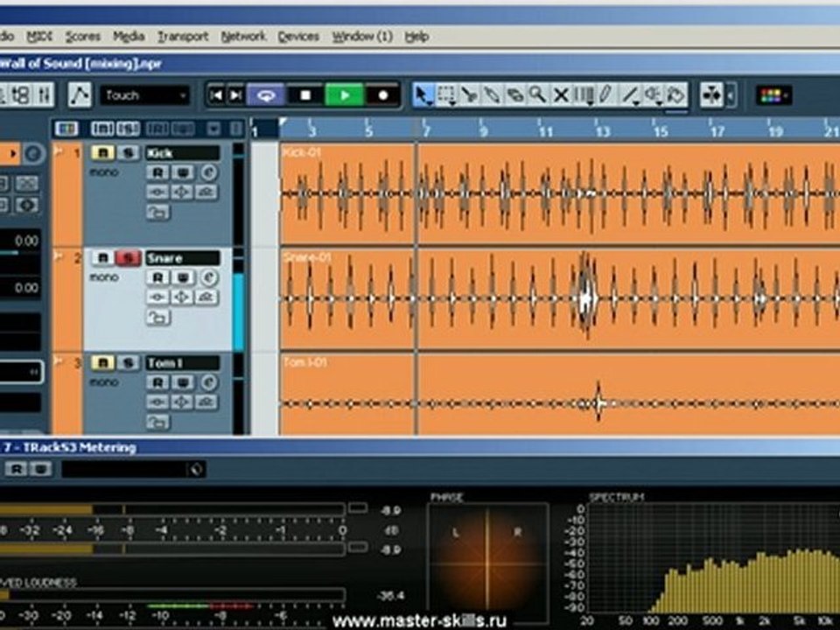Open the MIDI menu
The width and height of the screenshot is (840, 630).
tap(39, 37)
